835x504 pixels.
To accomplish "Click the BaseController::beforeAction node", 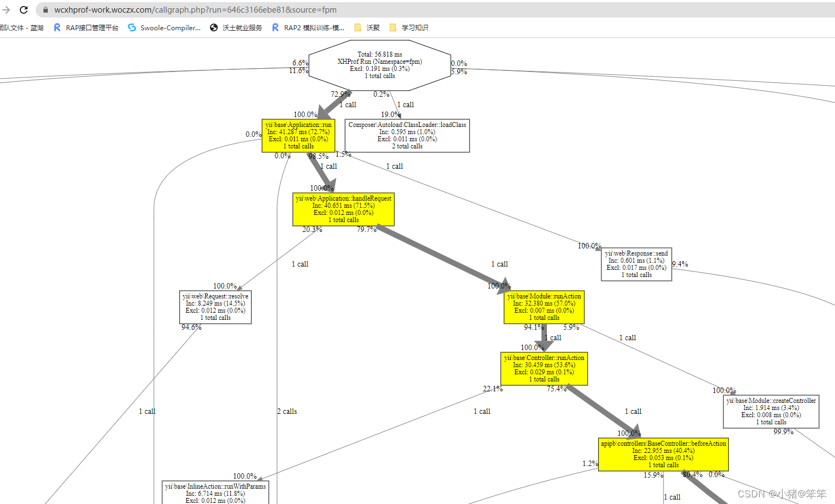I will [663, 455].
